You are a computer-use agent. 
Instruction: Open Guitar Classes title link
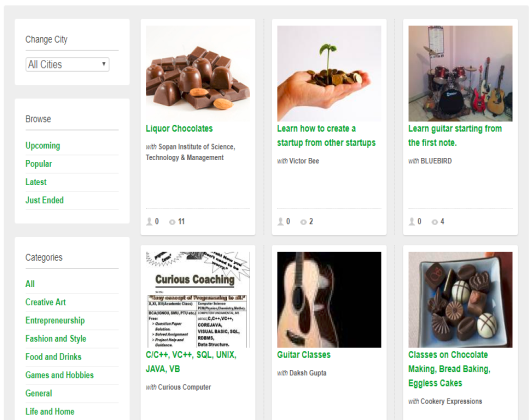pyautogui.click(x=304, y=355)
